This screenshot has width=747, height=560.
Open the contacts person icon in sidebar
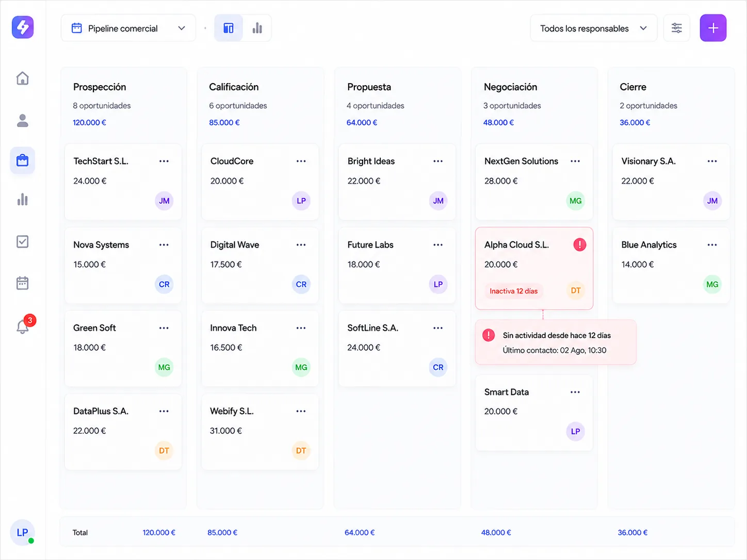coord(23,120)
